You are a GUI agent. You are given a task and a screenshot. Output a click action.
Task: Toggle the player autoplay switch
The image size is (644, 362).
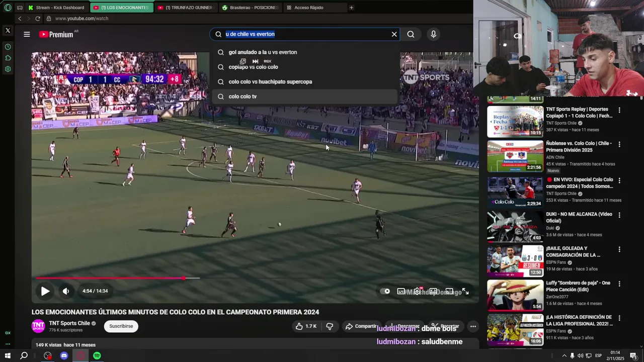[386, 291]
